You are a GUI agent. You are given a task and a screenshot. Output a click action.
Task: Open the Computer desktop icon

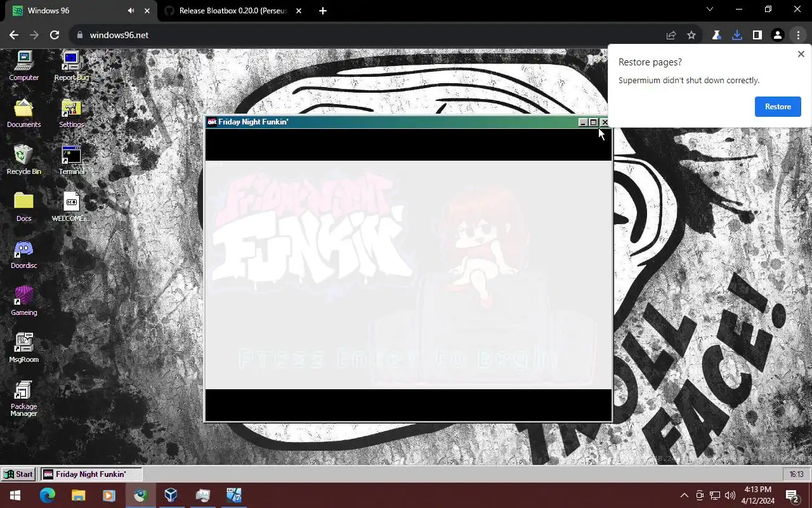[x=23, y=66]
